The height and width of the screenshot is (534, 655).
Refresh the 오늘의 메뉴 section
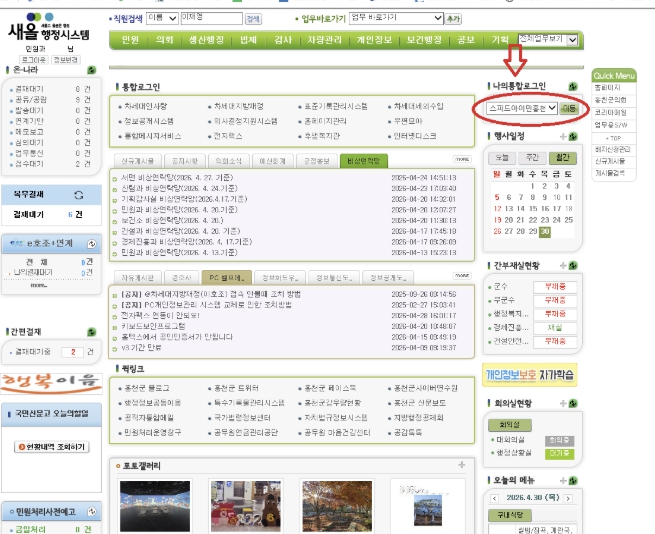[x=573, y=481]
